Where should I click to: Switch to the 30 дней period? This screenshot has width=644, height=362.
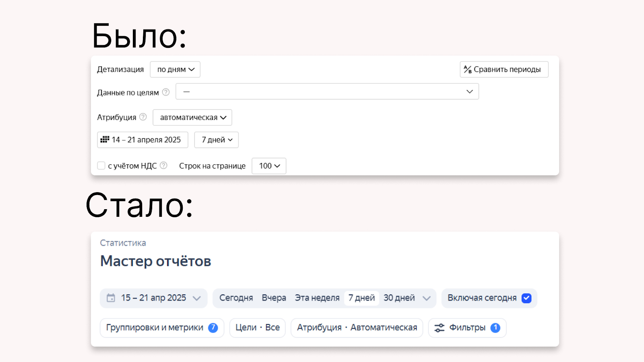point(399,298)
